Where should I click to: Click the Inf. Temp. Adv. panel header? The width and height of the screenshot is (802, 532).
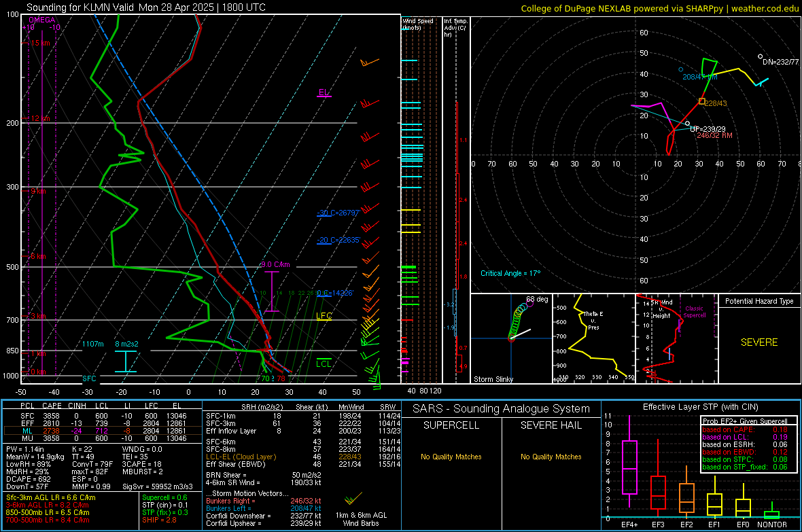[455, 28]
